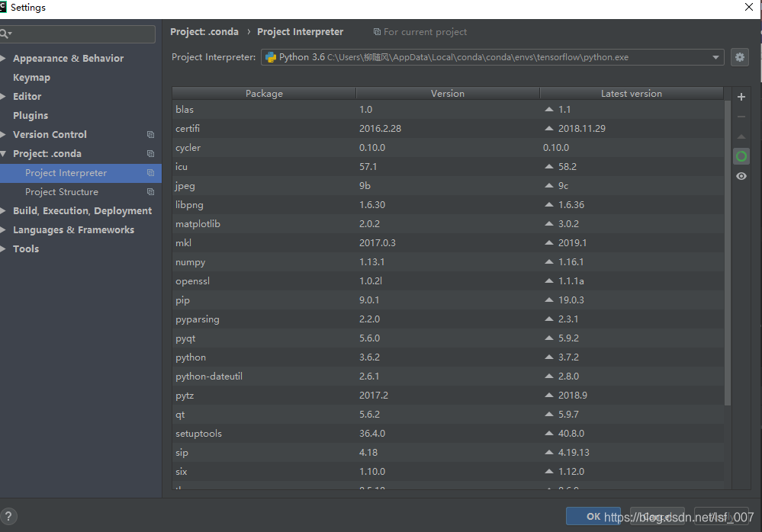
Task: Expand Build, Execution, Deployment section
Action: click(x=3, y=210)
